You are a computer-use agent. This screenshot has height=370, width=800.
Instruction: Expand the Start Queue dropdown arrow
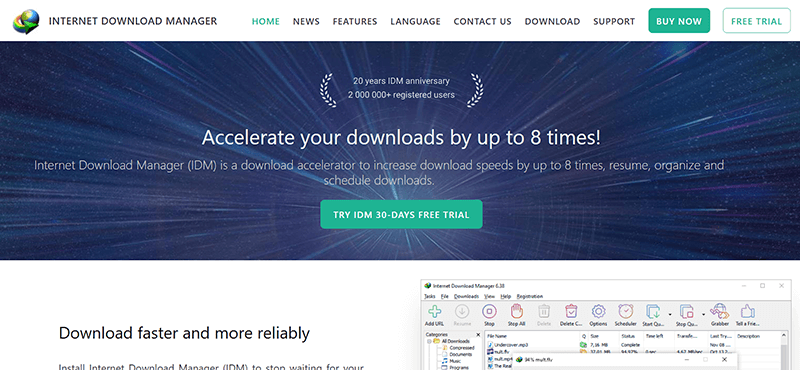click(x=670, y=314)
